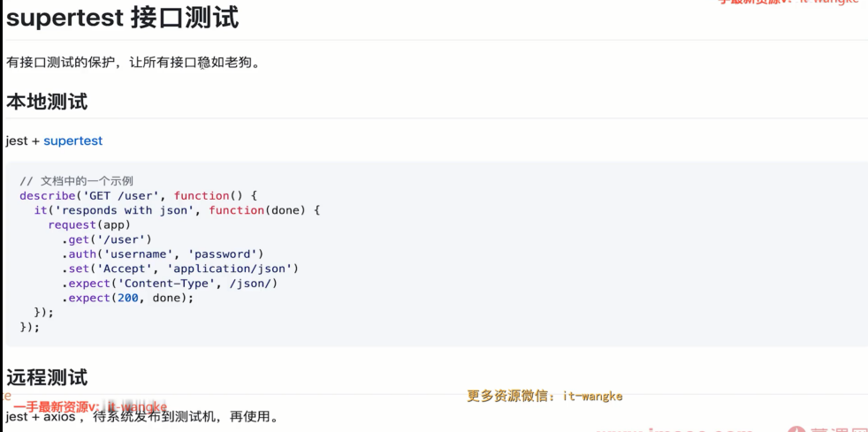Click the request(app) code line
This screenshot has height=432, width=868.
coord(89,224)
